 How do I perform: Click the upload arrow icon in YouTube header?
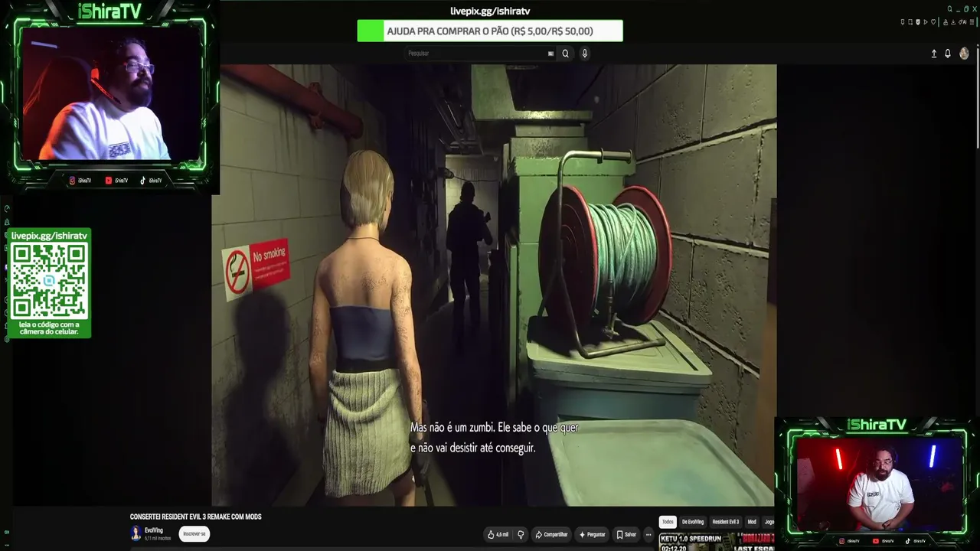pyautogui.click(x=934, y=54)
